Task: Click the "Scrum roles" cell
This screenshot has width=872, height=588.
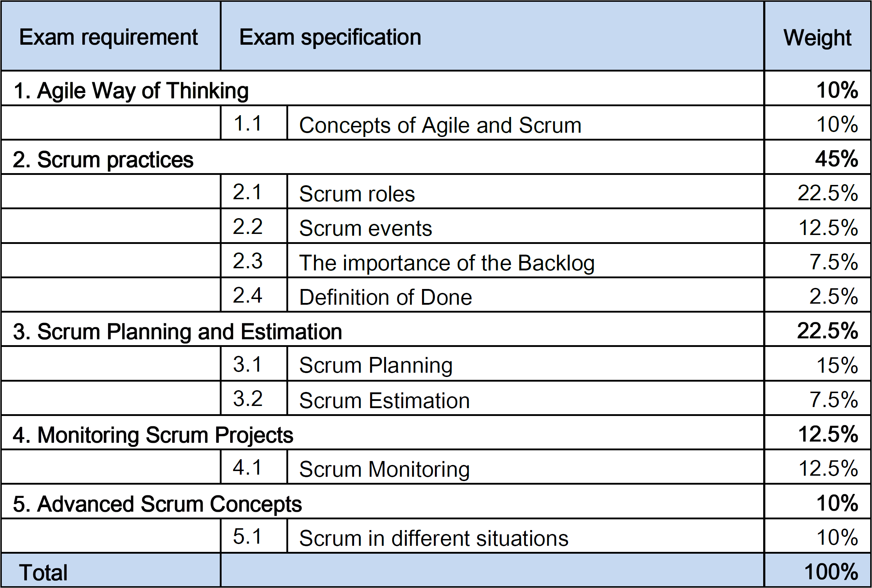Action: point(525,192)
